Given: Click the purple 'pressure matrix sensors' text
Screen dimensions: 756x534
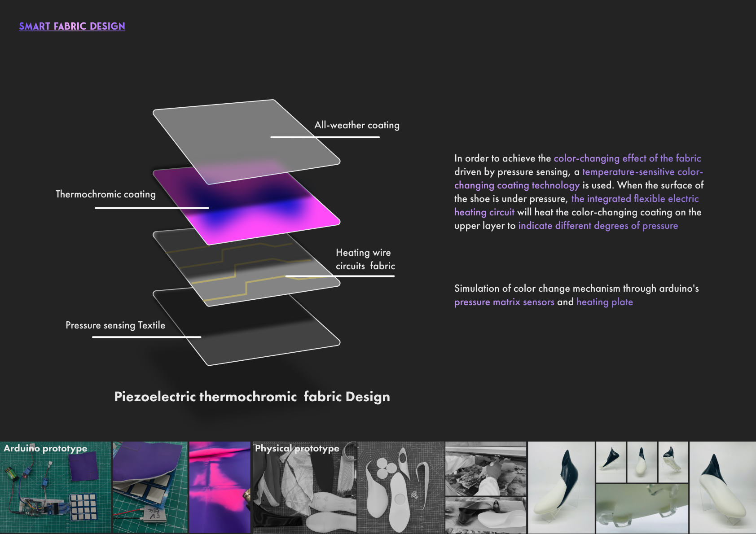Looking at the screenshot, I should (x=504, y=302).
